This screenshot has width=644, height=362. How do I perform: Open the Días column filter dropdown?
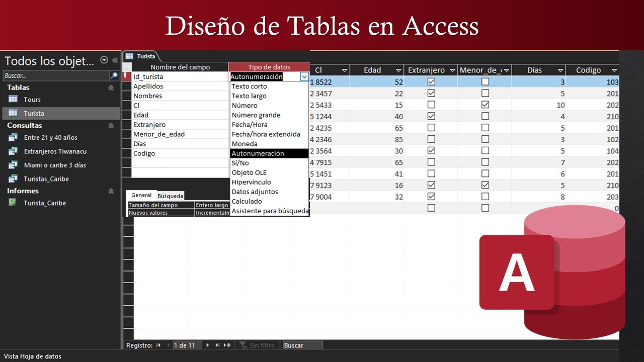coord(560,70)
